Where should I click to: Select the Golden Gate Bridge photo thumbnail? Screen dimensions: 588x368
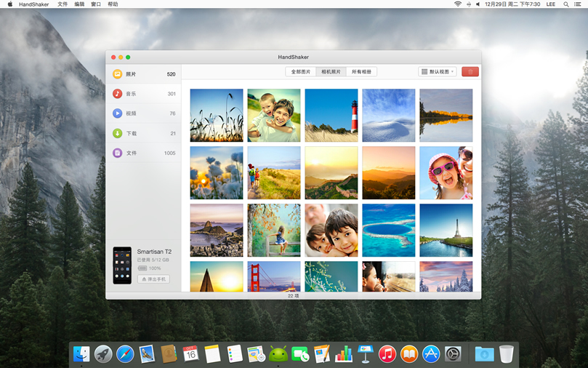(x=274, y=277)
